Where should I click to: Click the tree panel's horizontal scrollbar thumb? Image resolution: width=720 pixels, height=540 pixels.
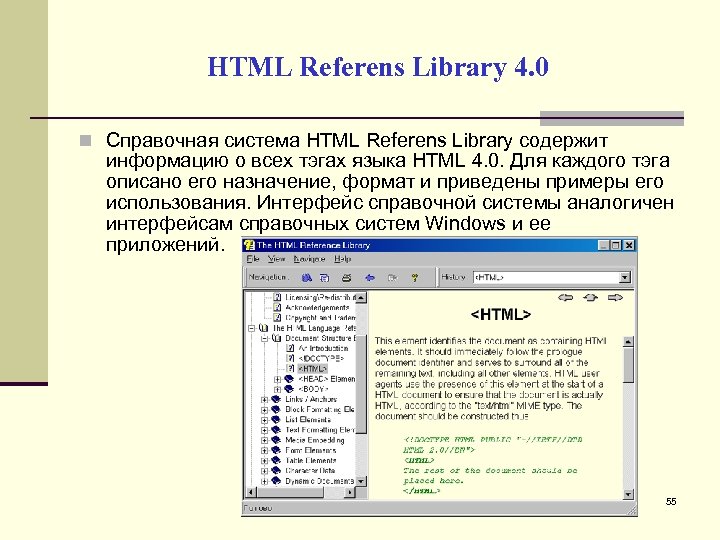pos(289,492)
